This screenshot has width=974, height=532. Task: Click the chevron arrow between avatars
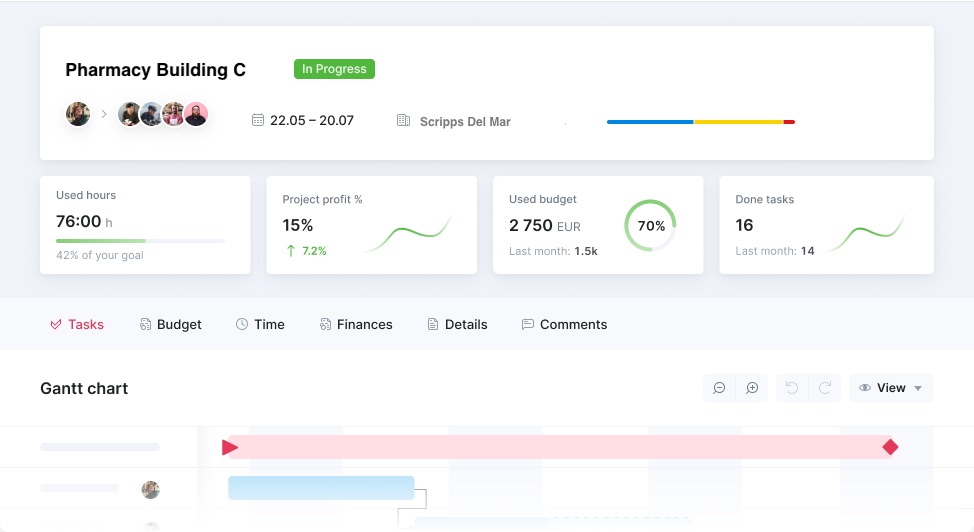(x=103, y=114)
